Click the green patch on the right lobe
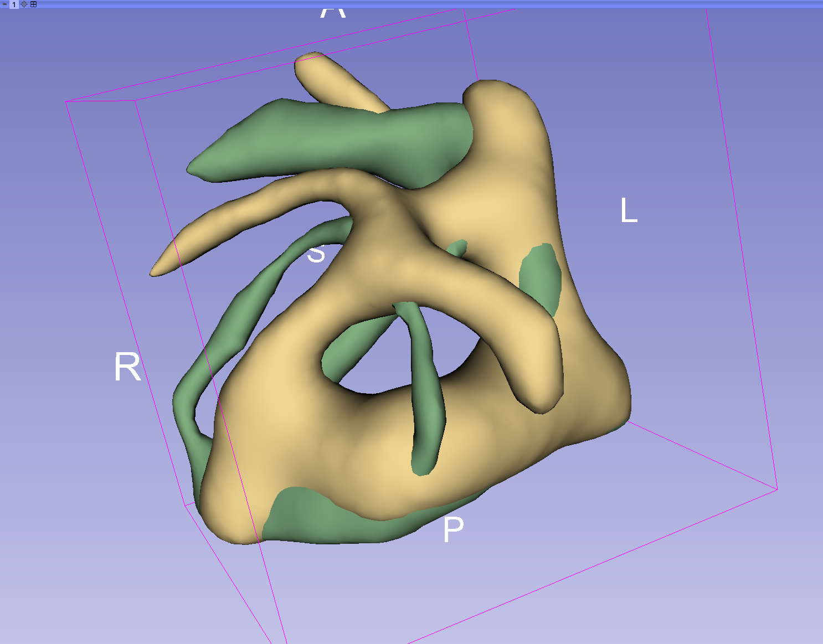 541,277
